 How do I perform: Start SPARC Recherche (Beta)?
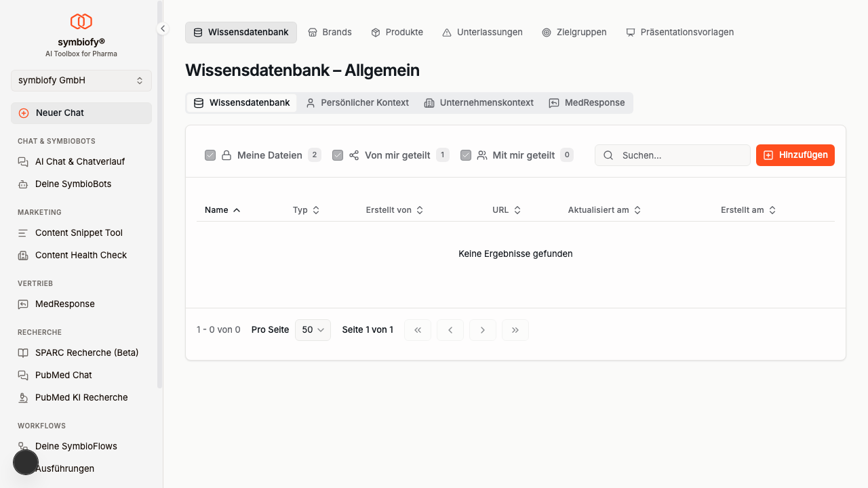point(85,352)
